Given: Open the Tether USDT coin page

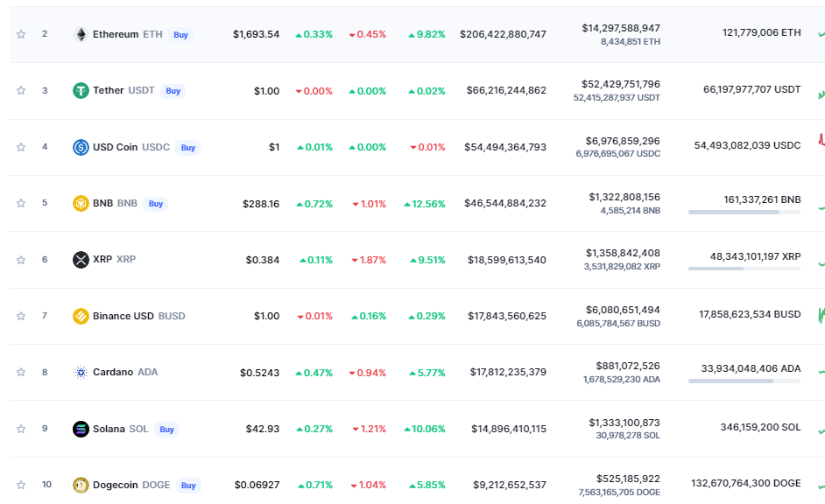Looking at the screenshot, I should click(x=123, y=90).
